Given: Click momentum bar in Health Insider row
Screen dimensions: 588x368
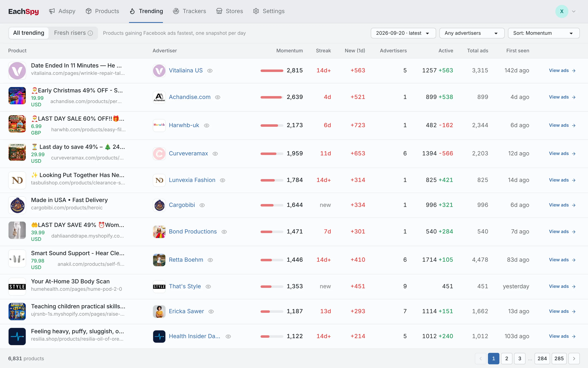Looking at the screenshot, I should 272,336.
